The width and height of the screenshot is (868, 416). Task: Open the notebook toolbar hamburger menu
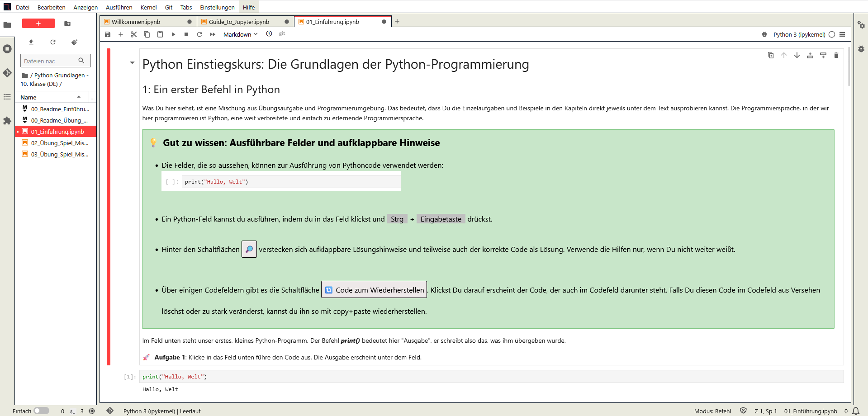(x=842, y=34)
